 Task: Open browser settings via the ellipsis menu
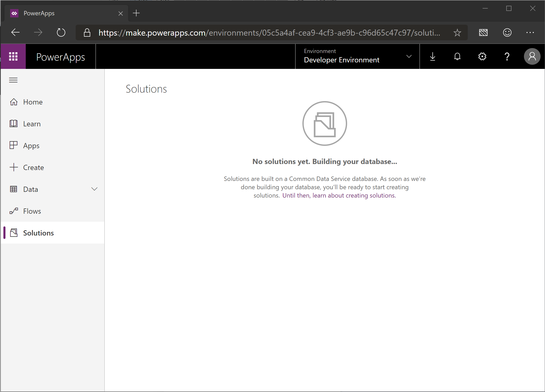tap(530, 32)
